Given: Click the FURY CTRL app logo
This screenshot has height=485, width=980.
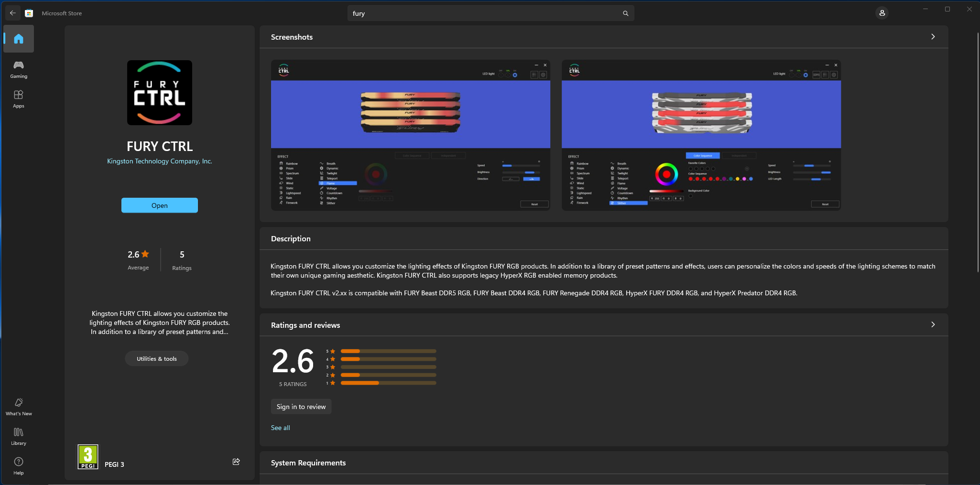Looking at the screenshot, I should [x=160, y=93].
